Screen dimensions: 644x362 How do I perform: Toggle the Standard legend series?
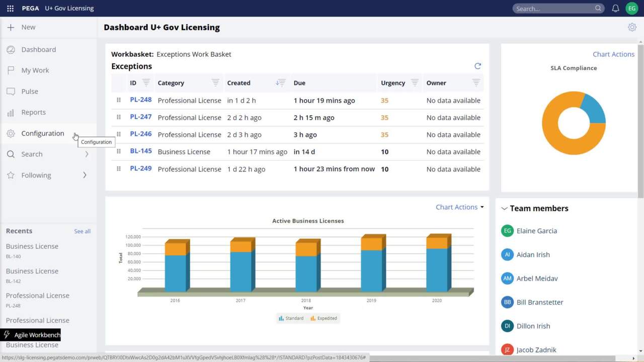pyautogui.click(x=291, y=318)
